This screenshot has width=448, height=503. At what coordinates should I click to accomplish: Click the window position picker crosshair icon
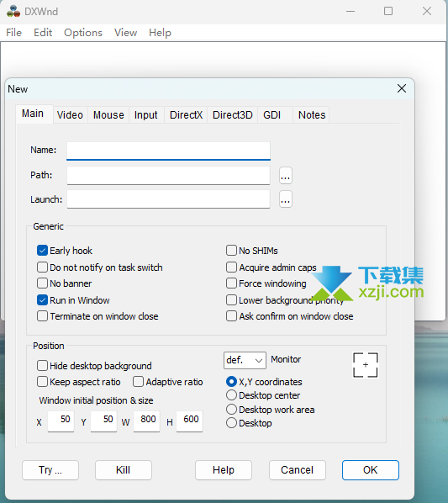pos(366,365)
